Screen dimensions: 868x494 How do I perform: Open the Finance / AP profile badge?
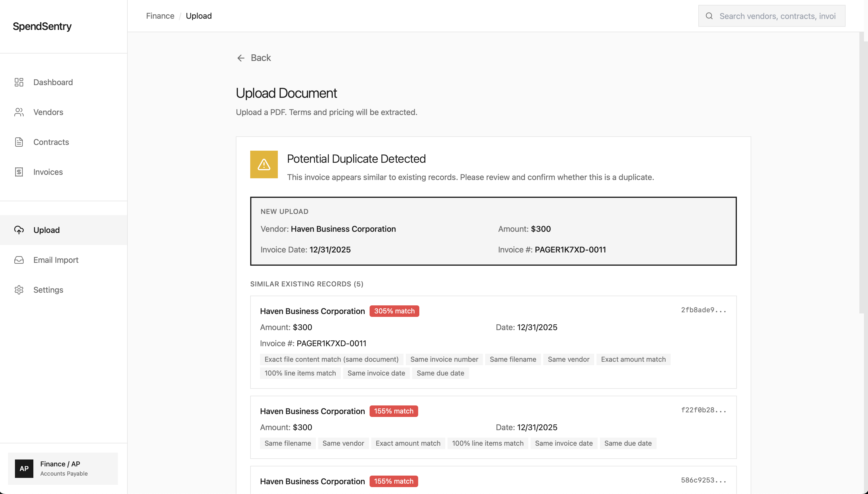click(63, 469)
